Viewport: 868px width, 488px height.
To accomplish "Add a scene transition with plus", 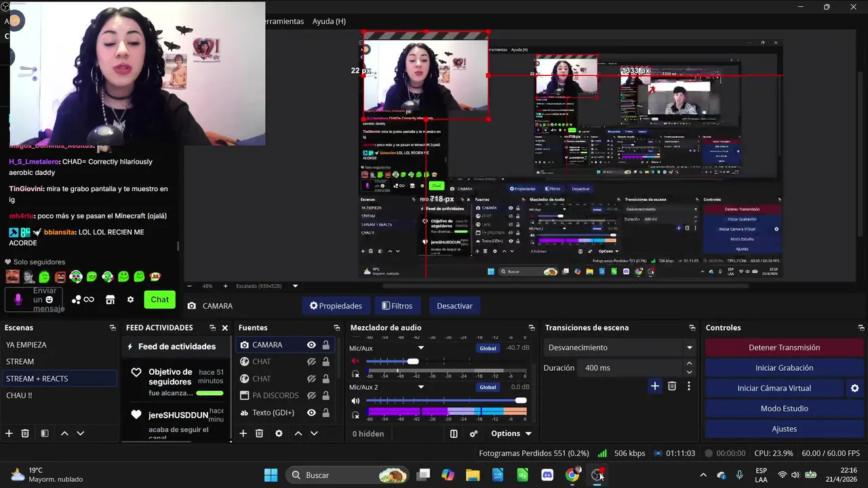I will 654,386.
